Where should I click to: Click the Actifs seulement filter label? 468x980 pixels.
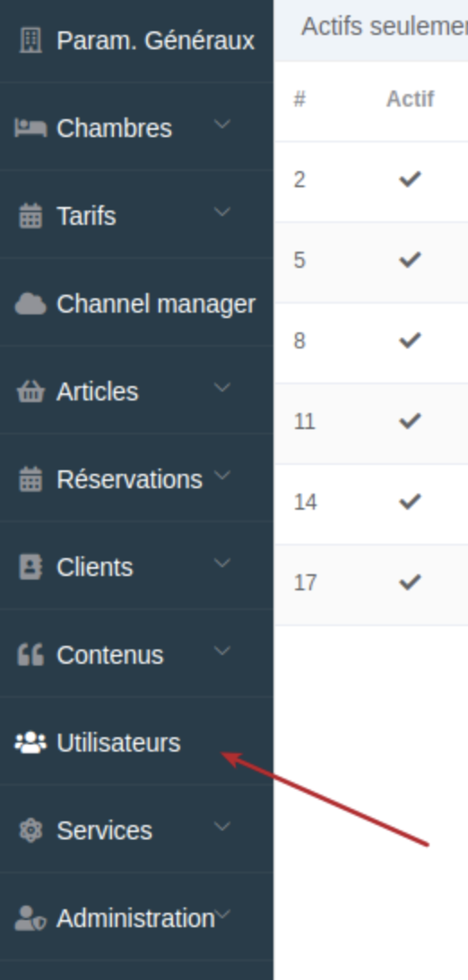point(384,27)
